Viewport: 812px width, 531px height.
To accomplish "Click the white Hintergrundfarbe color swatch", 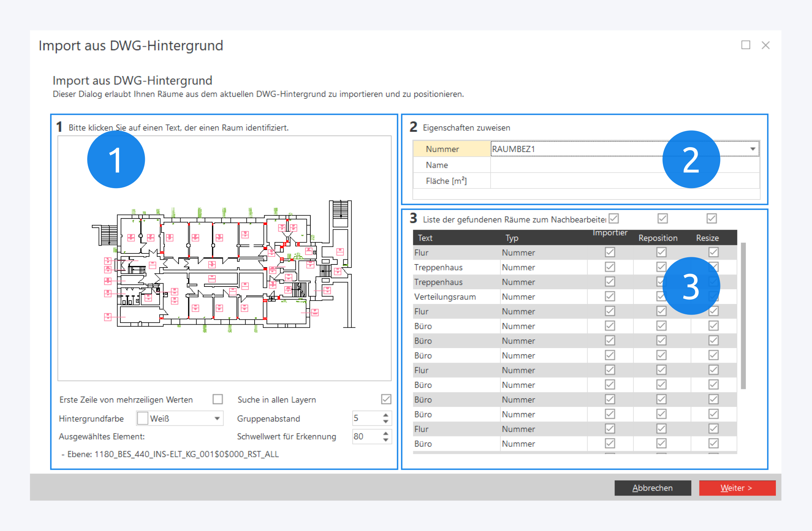I will pyautogui.click(x=142, y=419).
